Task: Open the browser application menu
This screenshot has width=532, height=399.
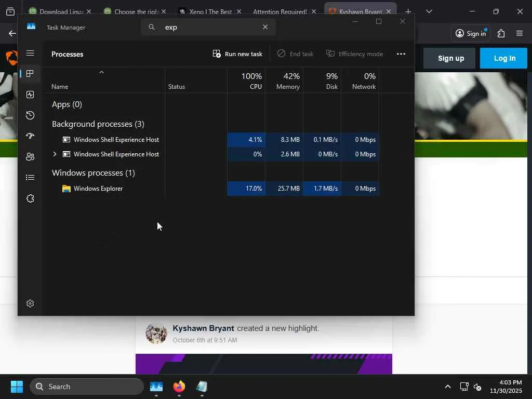Action: click(x=520, y=33)
